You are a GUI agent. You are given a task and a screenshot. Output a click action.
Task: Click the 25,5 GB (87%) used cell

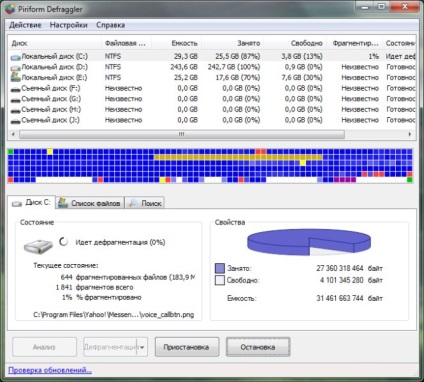238,56
